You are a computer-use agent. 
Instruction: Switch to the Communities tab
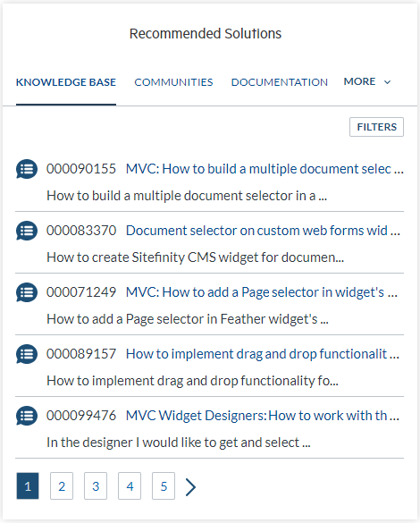(x=173, y=82)
